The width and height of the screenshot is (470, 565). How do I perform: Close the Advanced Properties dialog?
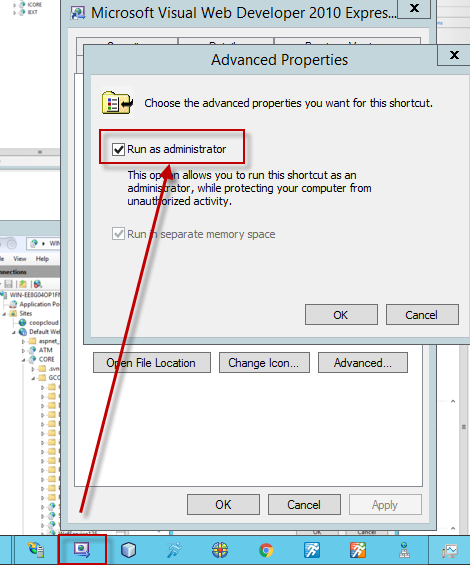[x=454, y=55]
